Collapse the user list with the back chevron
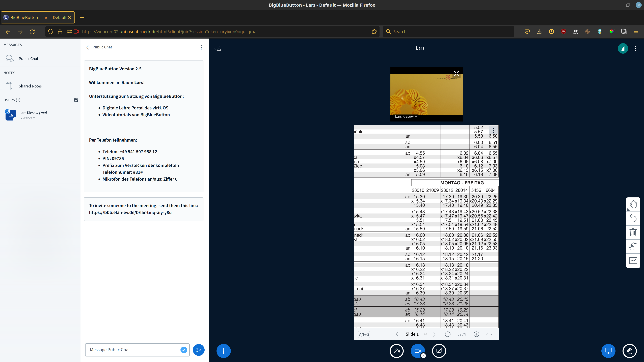644x362 pixels. [x=216, y=48]
